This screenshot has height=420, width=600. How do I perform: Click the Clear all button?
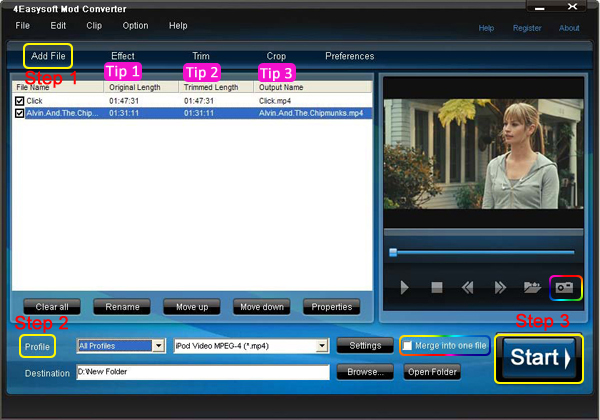click(52, 307)
